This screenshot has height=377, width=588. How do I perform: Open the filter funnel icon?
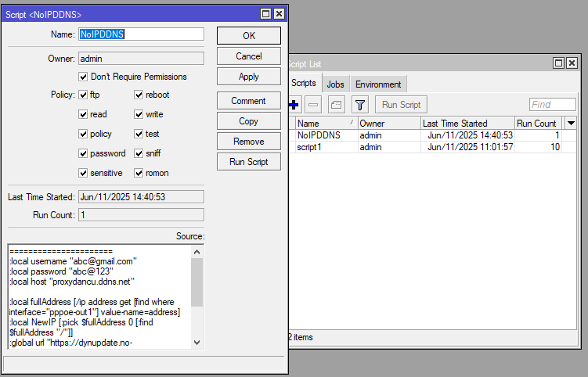(x=359, y=104)
